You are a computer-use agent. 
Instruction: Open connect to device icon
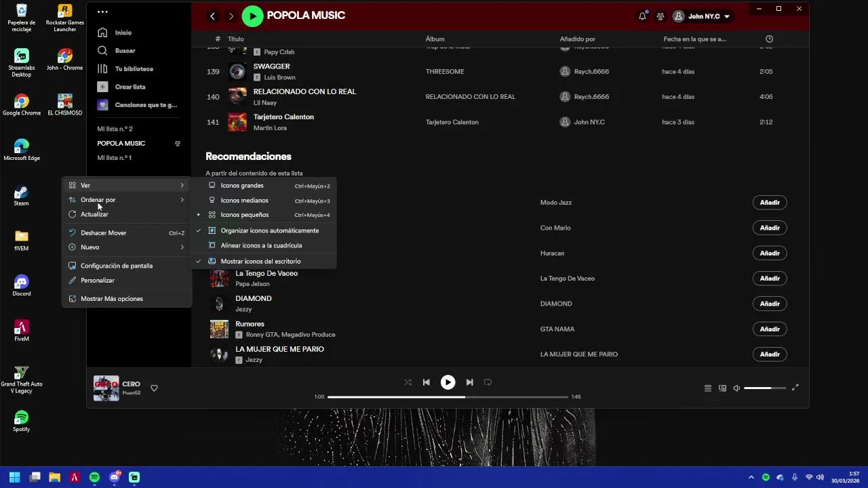coord(722,388)
